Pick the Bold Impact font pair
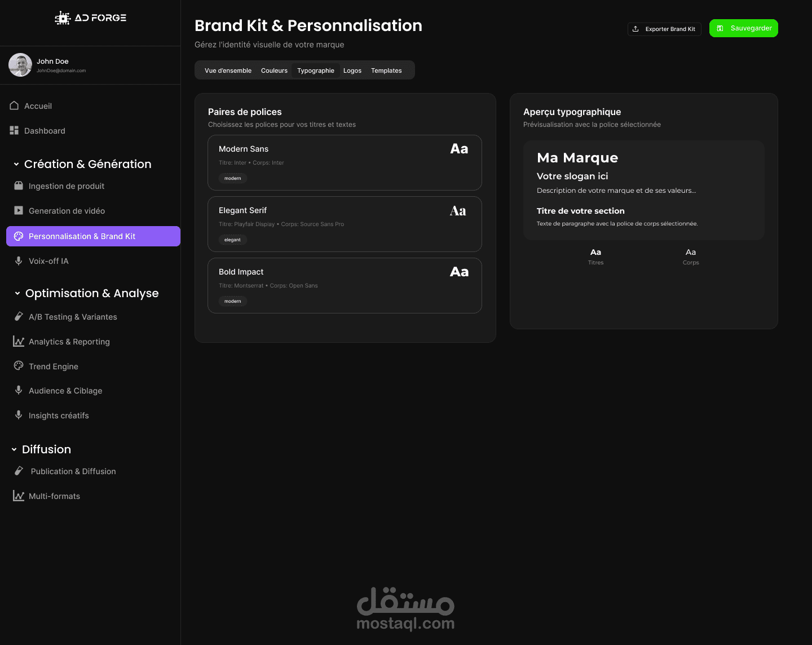The image size is (812, 645). [x=345, y=285]
